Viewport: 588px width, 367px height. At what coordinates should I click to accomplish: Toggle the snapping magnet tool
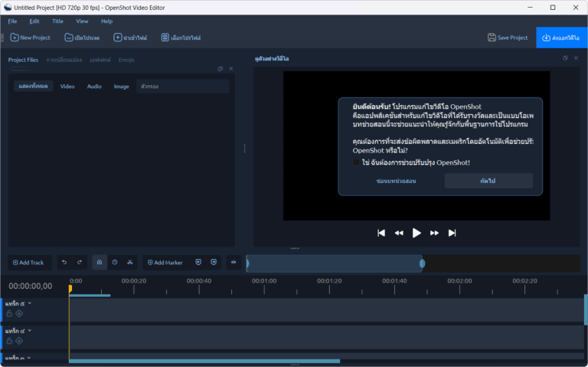pyautogui.click(x=100, y=262)
